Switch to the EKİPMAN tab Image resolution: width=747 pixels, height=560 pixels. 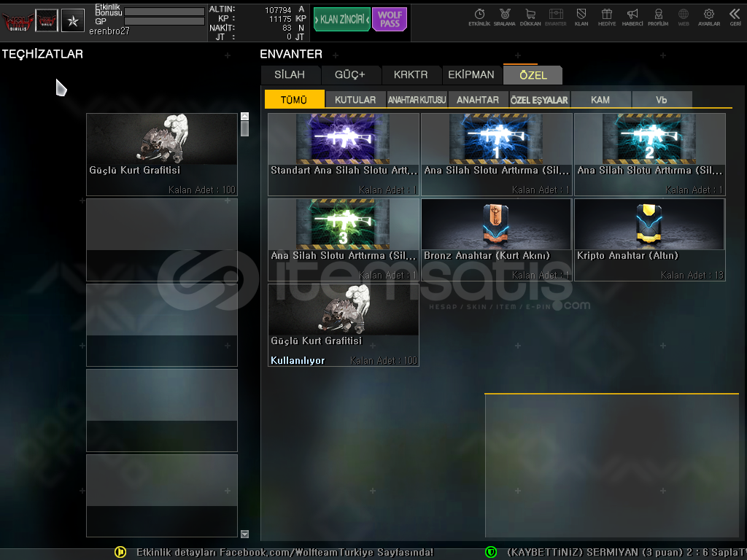point(471,74)
